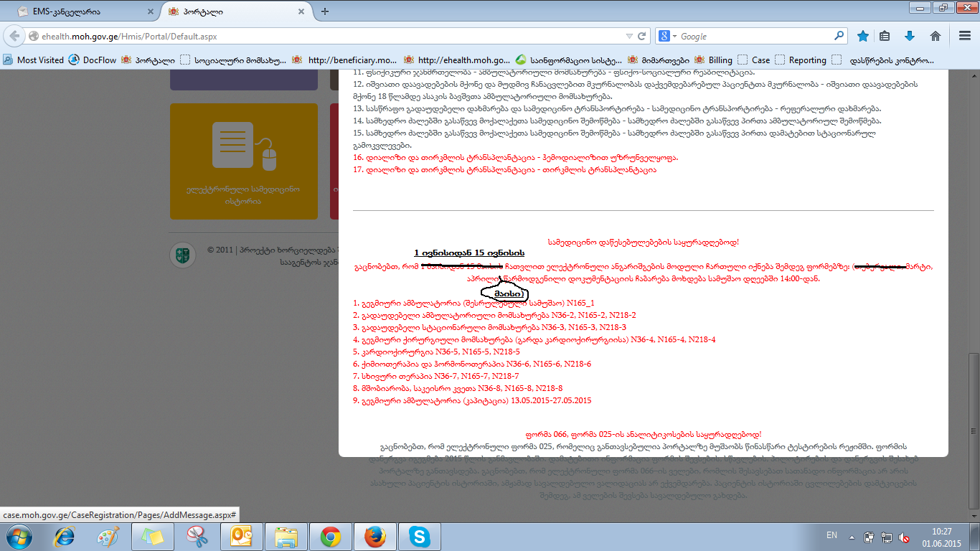This screenshot has width=980, height=551.
Task: Open a new tab with the plus button
Action: coord(325,11)
